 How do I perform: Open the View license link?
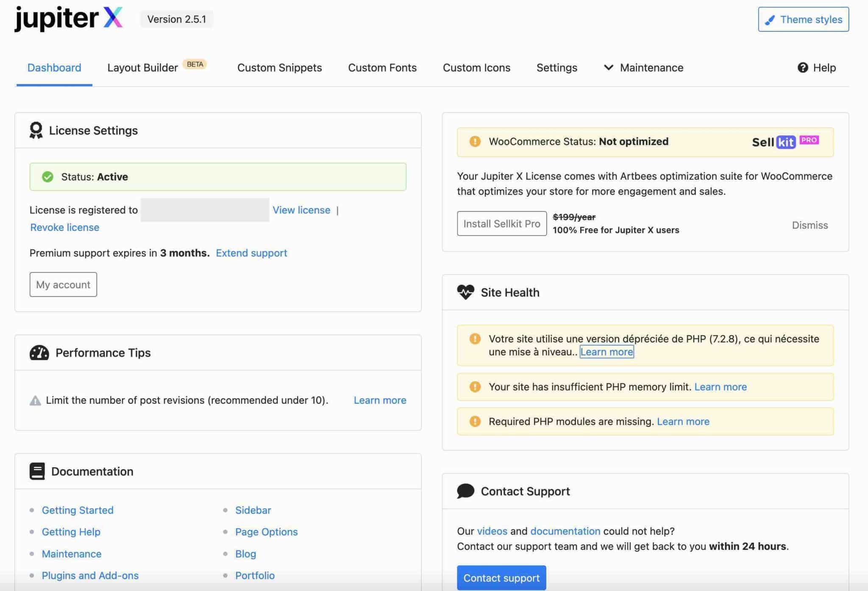301,210
